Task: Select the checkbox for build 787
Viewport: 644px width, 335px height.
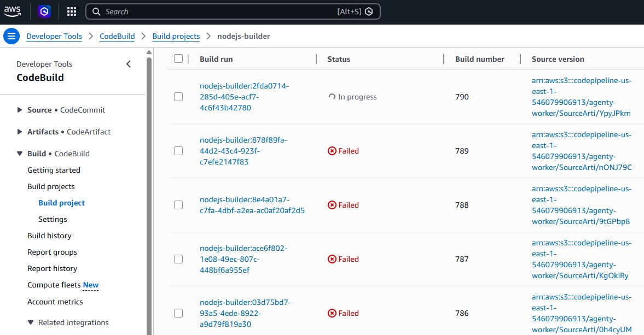Action: coord(178,259)
